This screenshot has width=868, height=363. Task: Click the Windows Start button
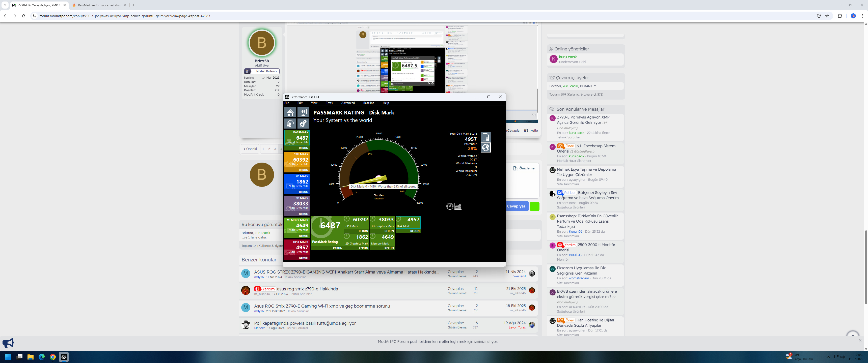pyautogui.click(x=8, y=357)
